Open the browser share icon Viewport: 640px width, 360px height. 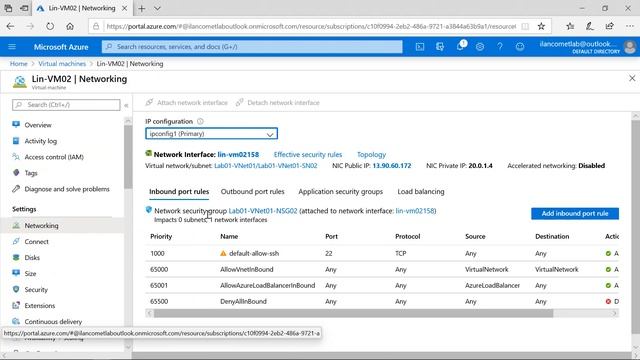(x=609, y=26)
